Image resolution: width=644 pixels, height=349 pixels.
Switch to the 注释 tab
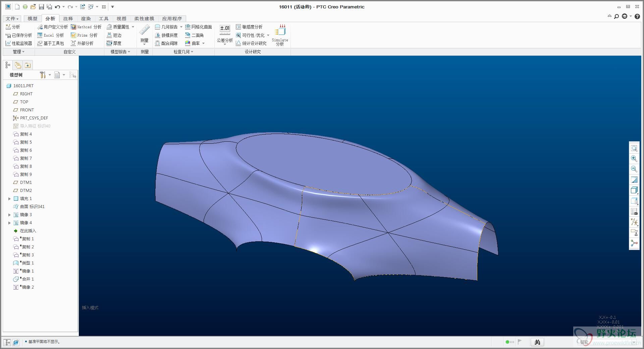coord(68,18)
